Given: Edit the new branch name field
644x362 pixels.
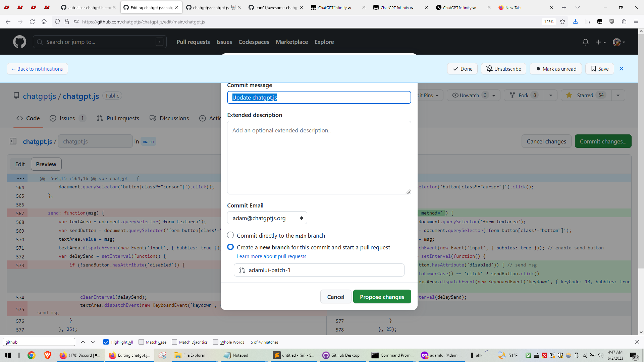Looking at the screenshot, I should pyautogui.click(x=319, y=270).
